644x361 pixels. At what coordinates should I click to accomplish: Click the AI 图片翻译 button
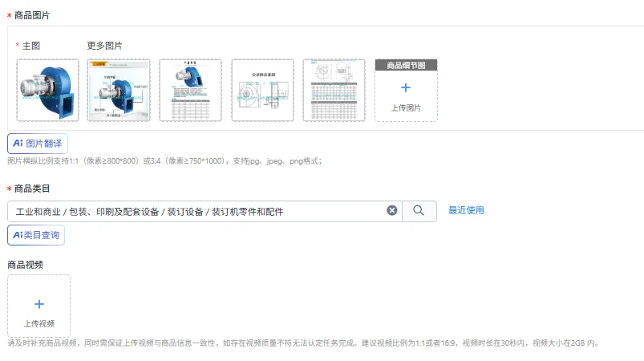click(38, 144)
